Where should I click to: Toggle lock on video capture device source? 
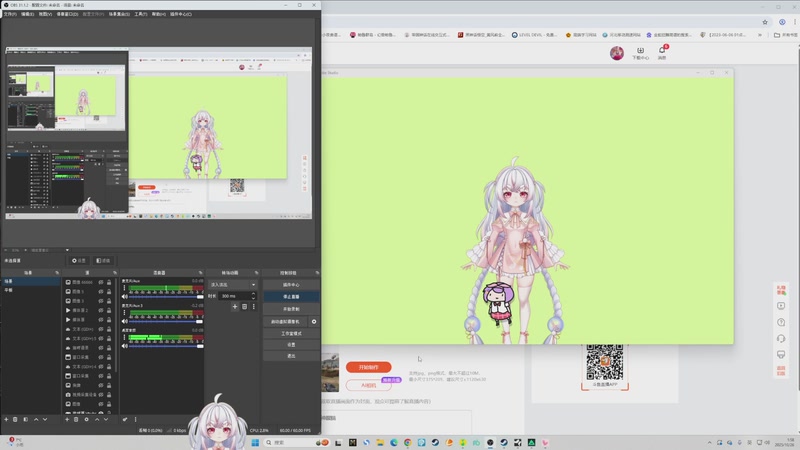109,394
